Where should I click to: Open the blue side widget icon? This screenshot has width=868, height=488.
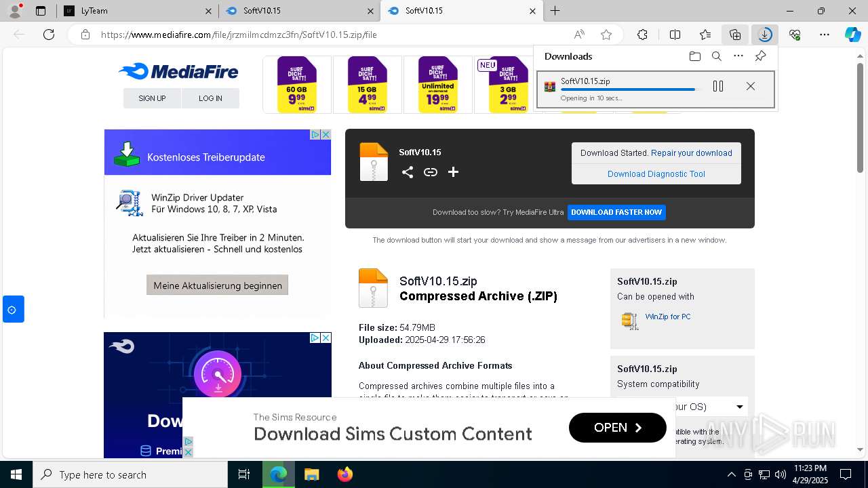click(x=13, y=309)
